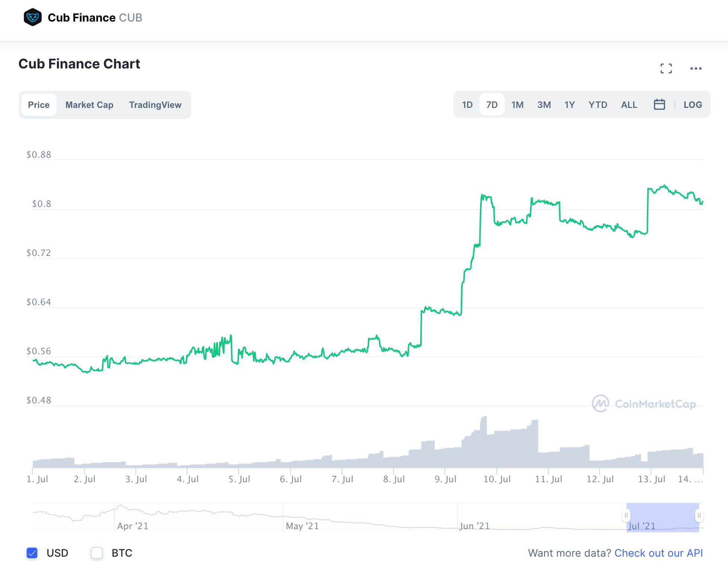Click the 8. Jul x-axis label
This screenshot has width=728, height=582.
pyautogui.click(x=394, y=479)
